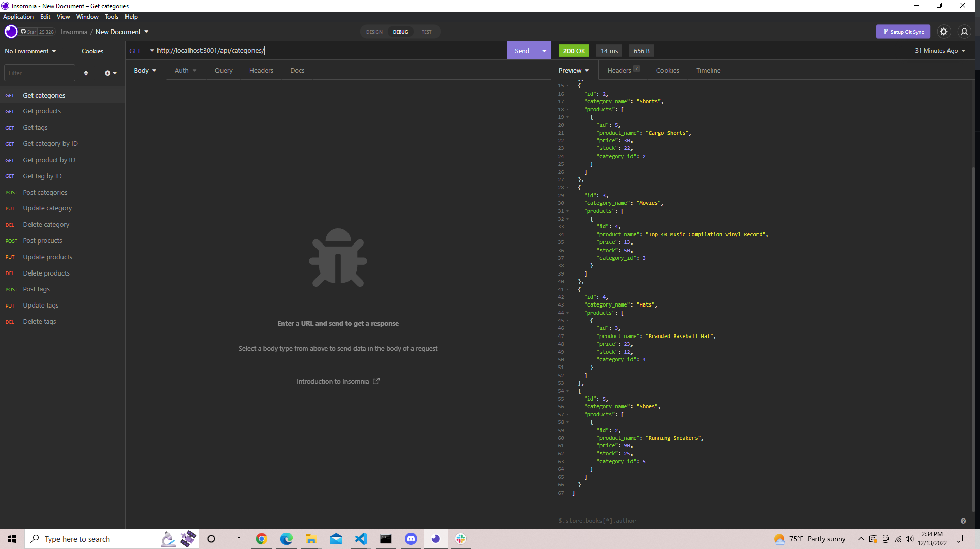The image size is (980, 549).
Task: Switch to the DESIGN view
Action: point(374,32)
